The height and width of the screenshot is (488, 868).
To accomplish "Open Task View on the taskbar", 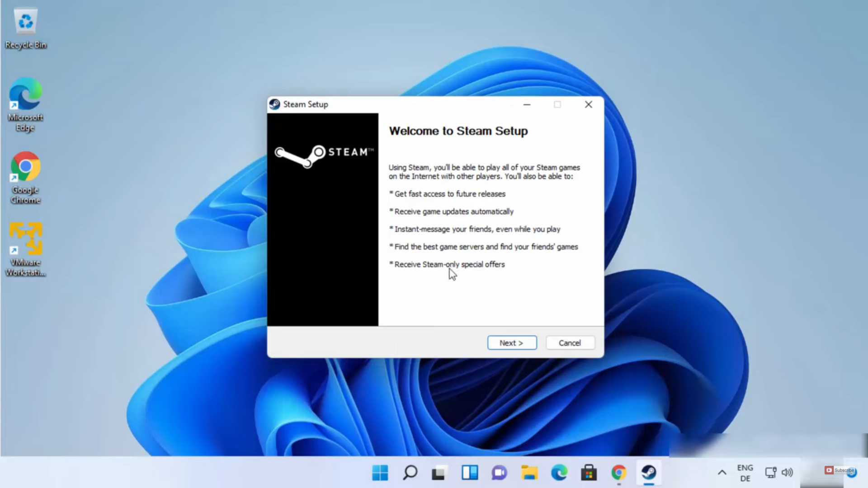I will coord(439,473).
